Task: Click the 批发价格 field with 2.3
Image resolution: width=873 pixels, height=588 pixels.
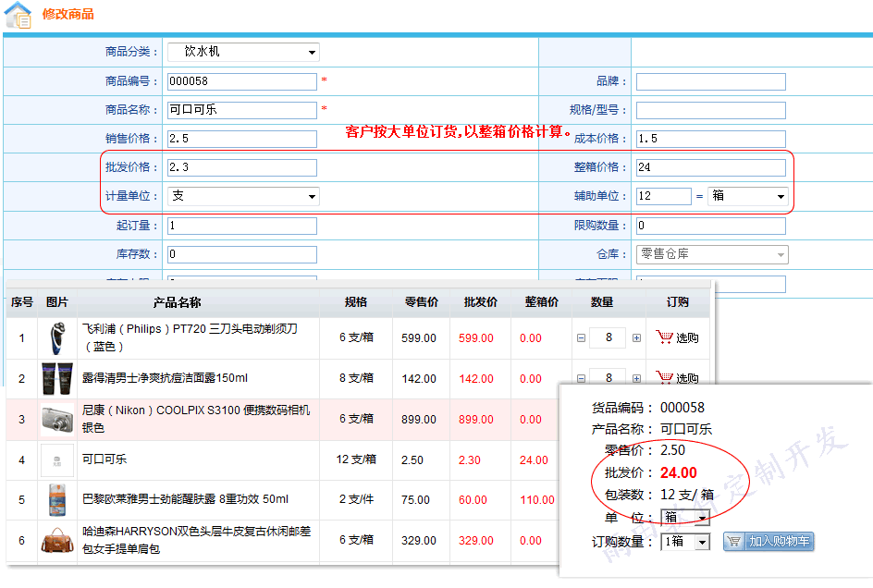Action: point(242,167)
